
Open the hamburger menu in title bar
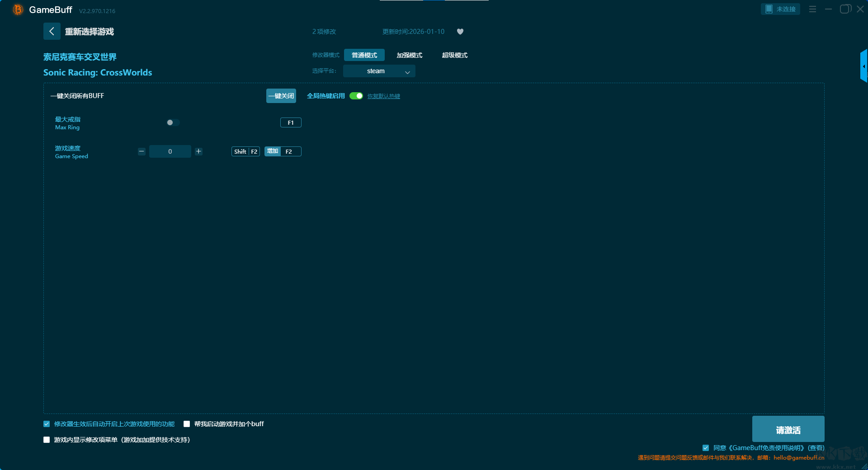(812, 9)
